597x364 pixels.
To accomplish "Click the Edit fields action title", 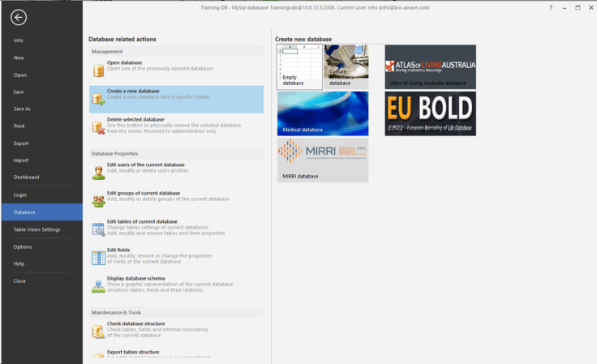I will (118, 250).
